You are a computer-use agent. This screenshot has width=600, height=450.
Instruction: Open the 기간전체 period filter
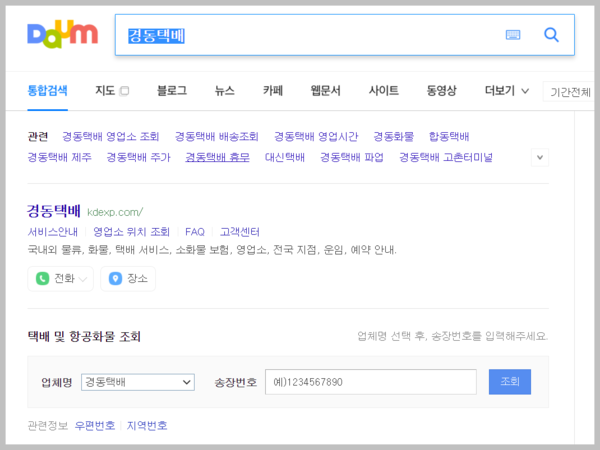click(569, 92)
